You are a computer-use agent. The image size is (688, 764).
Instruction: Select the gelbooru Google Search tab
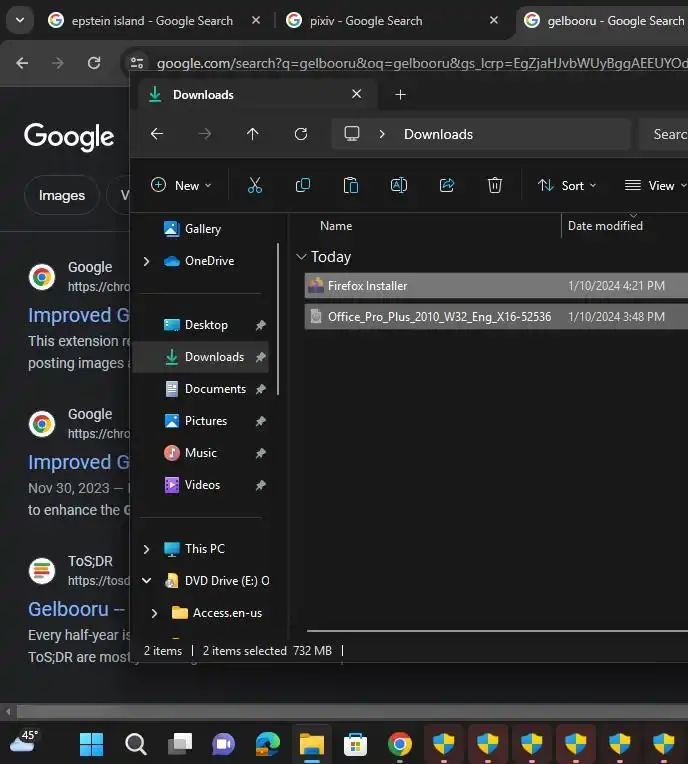coord(604,20)
